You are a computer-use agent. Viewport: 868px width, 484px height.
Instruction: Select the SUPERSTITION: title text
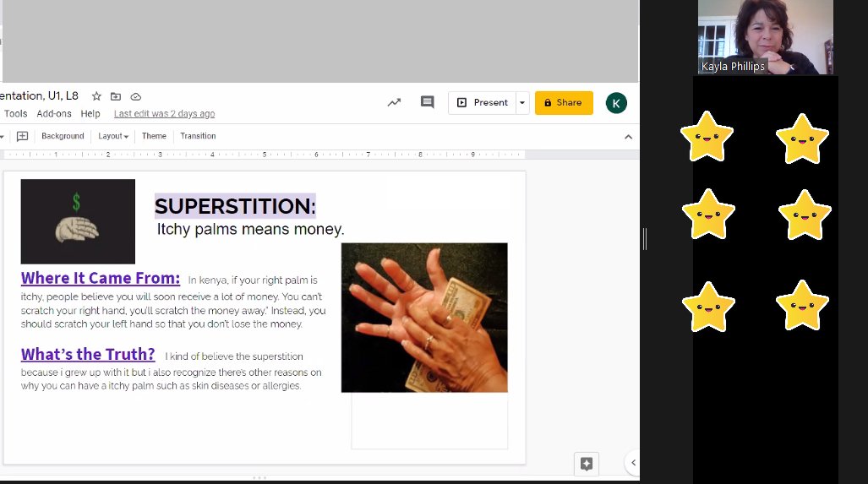[x=235, y=206]
